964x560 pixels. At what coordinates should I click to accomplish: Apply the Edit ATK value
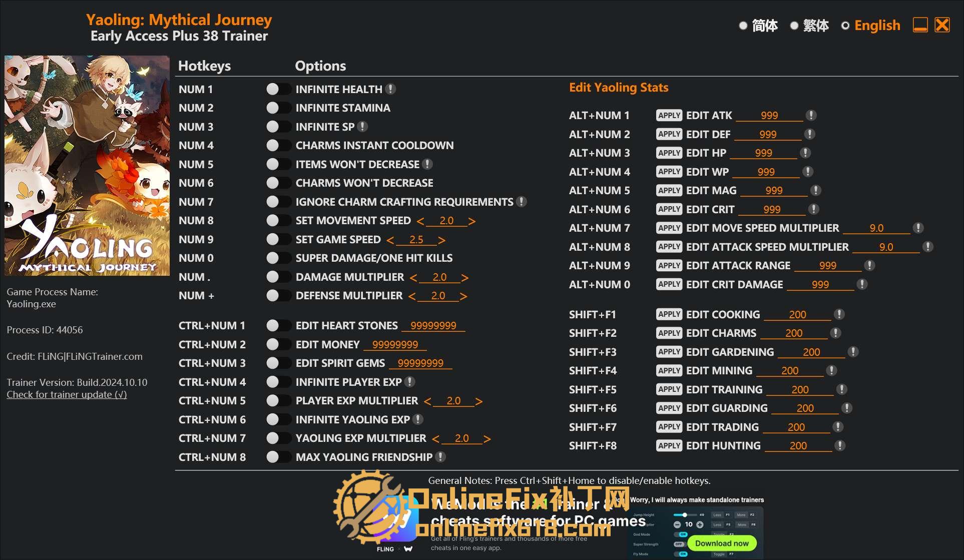[x=669, y=116]
